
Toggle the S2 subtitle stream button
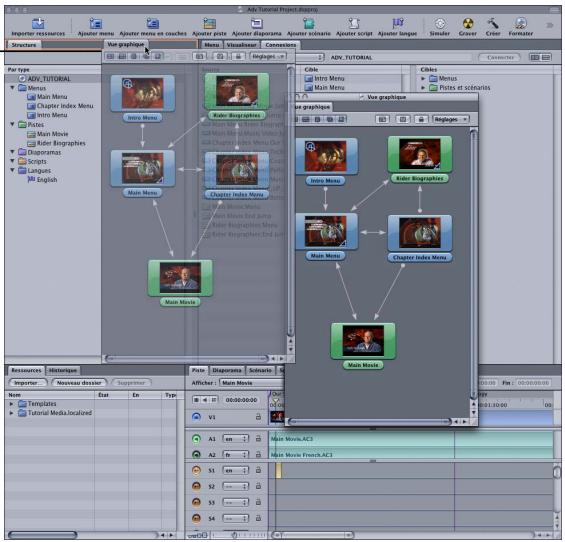(x=196, y=486)
